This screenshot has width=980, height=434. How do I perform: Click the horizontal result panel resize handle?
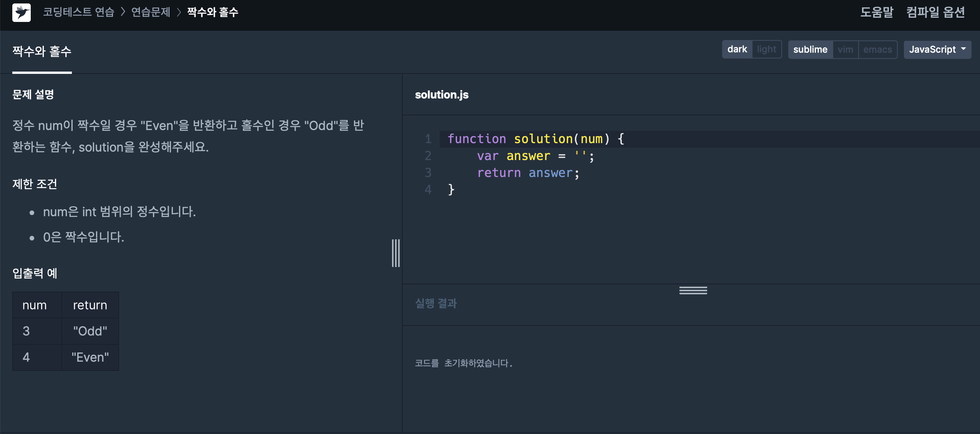pyautogui.click(x=693, y=290)
